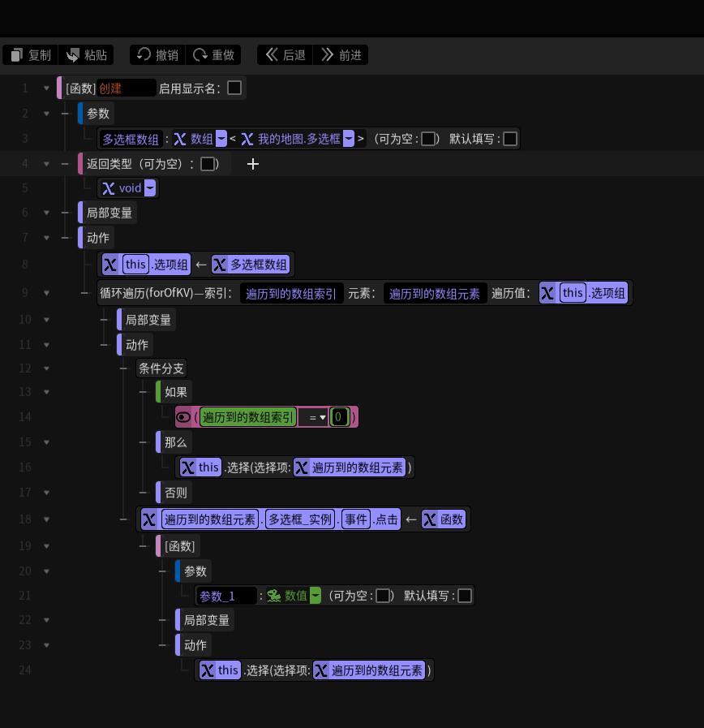Viewport: 704px width, 728px height.
Task: Click 事件 segment on line 18
Action: 356,519
